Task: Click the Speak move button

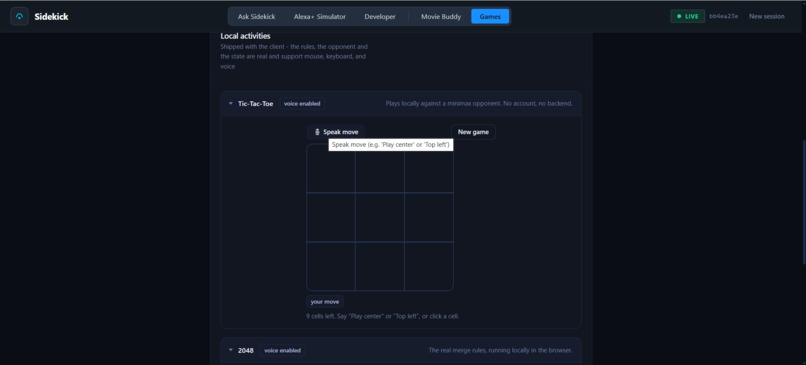Action: 336,132
